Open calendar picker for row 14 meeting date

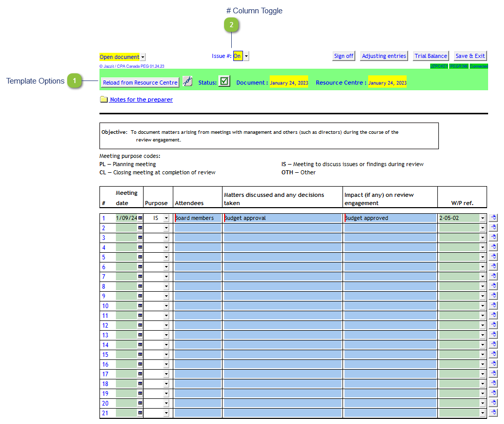coord(140,345)
